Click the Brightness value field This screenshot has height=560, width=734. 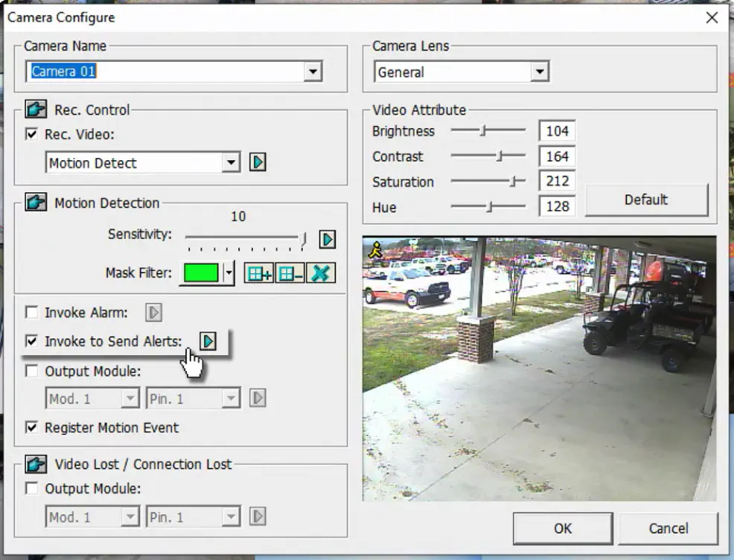click(x=557, y=131)
